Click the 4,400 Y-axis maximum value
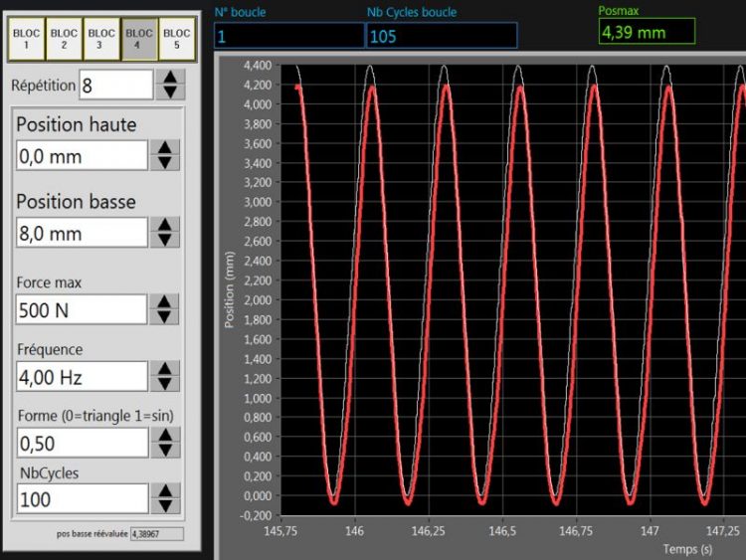Viewport: 746px width, 560px height. pos(258,66)
